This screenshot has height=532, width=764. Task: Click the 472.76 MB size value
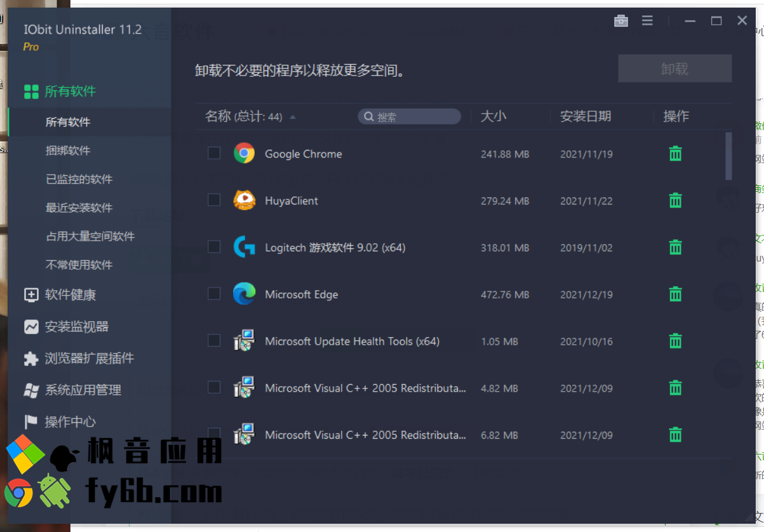(505, 295)
